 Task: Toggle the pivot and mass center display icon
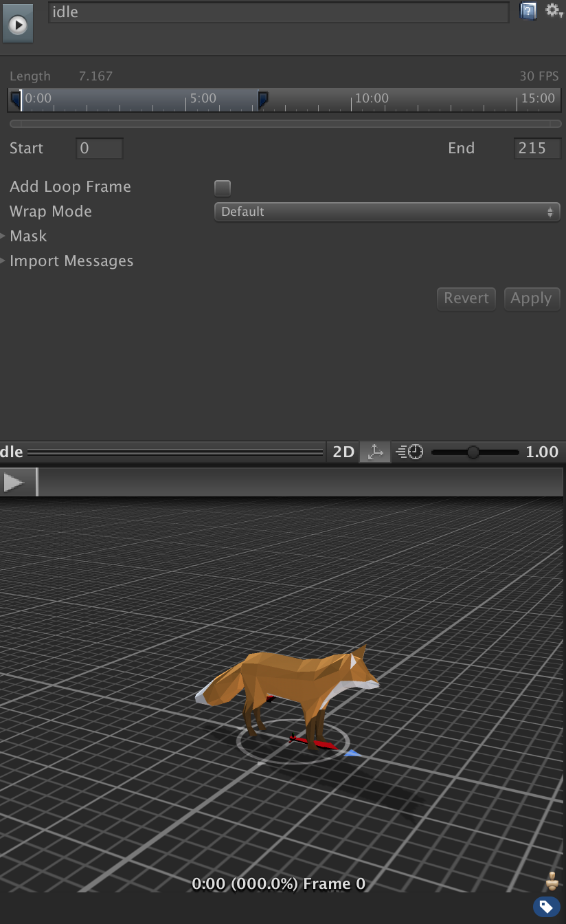[375, 452]
